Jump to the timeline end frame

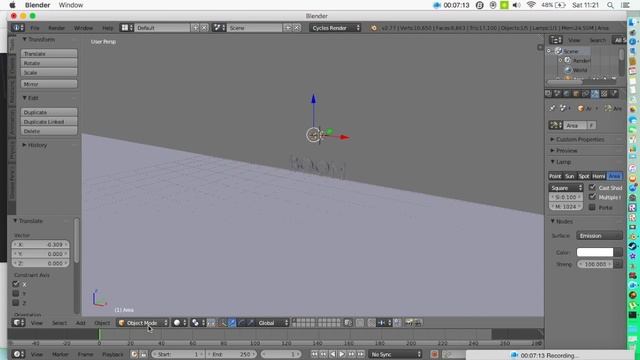(360, 354)
